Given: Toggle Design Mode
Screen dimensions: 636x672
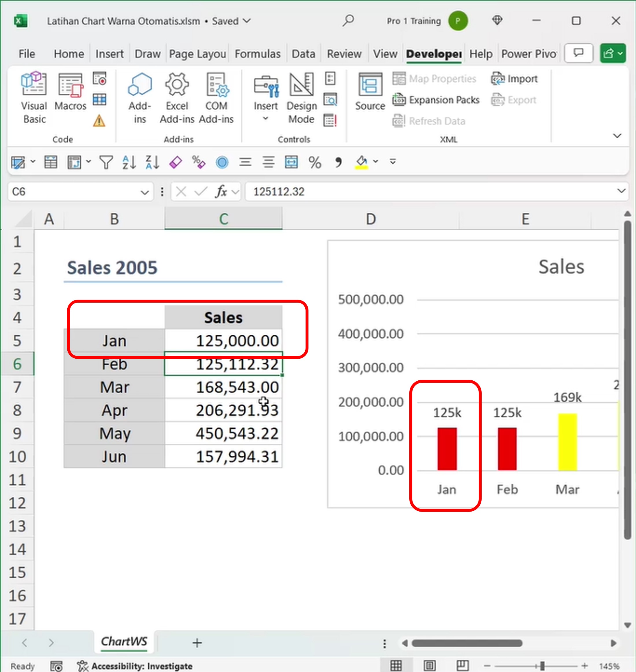Looking at the screenshot, I should 302,98.
